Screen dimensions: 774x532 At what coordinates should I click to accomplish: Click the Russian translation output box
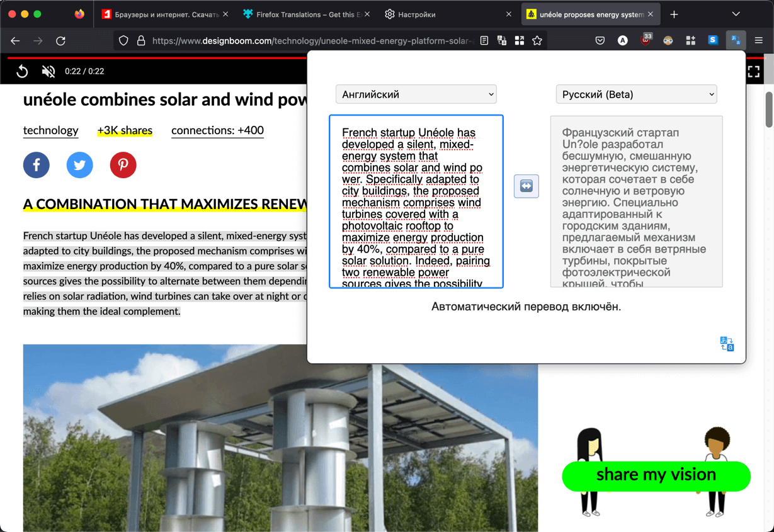click(x=637, y=201)
